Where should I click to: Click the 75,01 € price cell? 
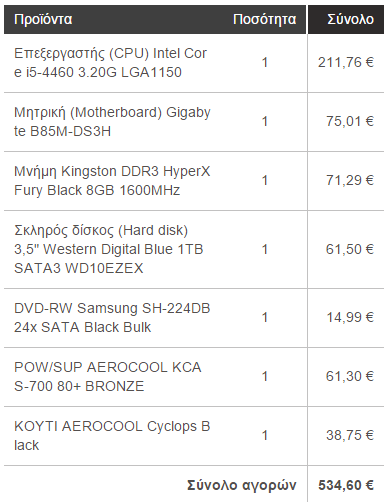click(350, 121)
